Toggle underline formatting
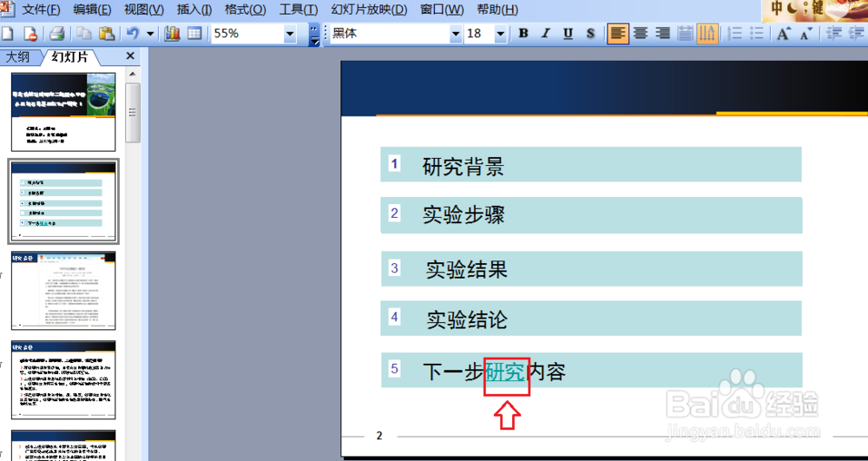The image size is (868, 461). pos(568,34)
